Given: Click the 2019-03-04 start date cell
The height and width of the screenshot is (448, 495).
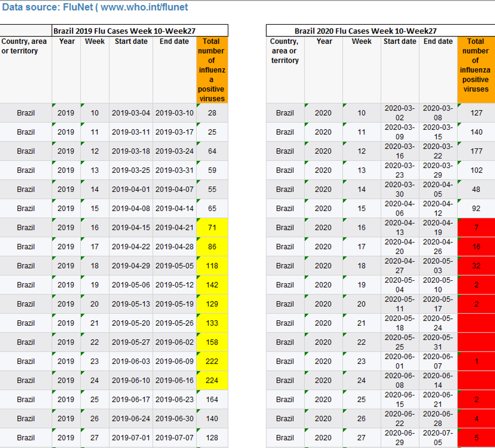Looking at the screenshot, I should click(131, 113).
